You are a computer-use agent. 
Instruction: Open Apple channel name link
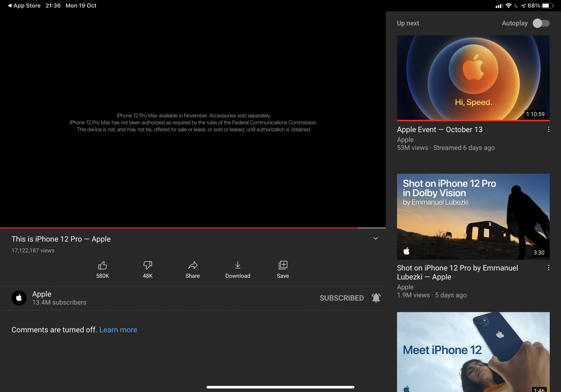point(42,294)
